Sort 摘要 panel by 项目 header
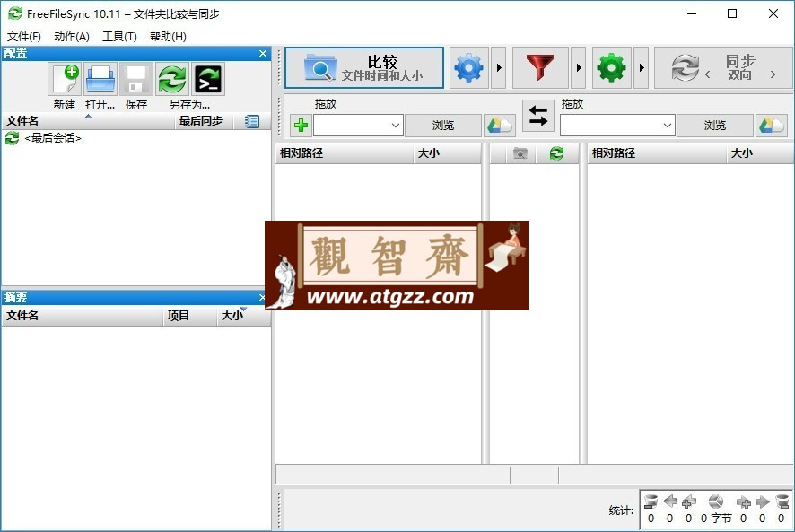The width and height of the screenshot is (795, 532). (x=190, y=316)
